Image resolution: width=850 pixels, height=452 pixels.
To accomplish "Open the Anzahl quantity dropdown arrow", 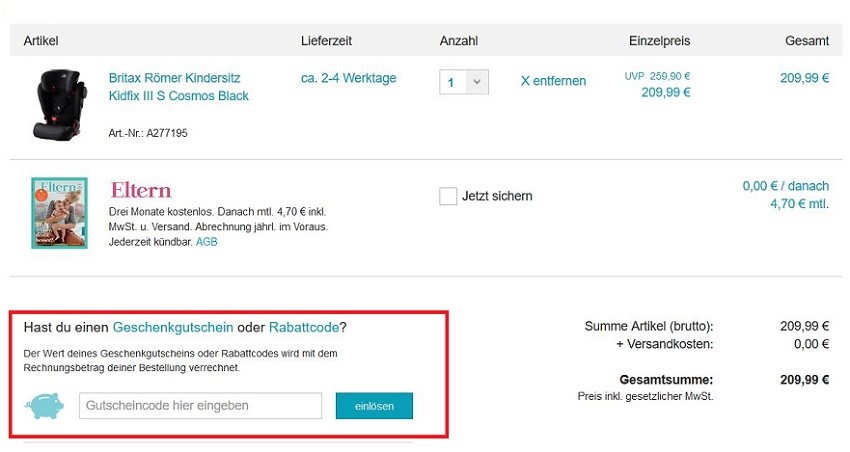I will click(477, 82).
